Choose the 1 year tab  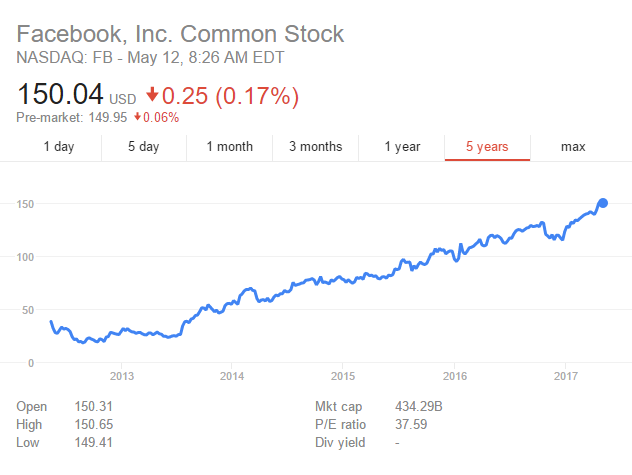(402, 147)
